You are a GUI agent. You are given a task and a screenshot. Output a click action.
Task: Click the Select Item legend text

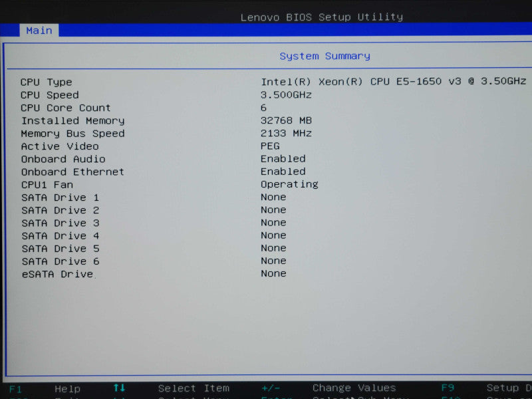[194, 388]
